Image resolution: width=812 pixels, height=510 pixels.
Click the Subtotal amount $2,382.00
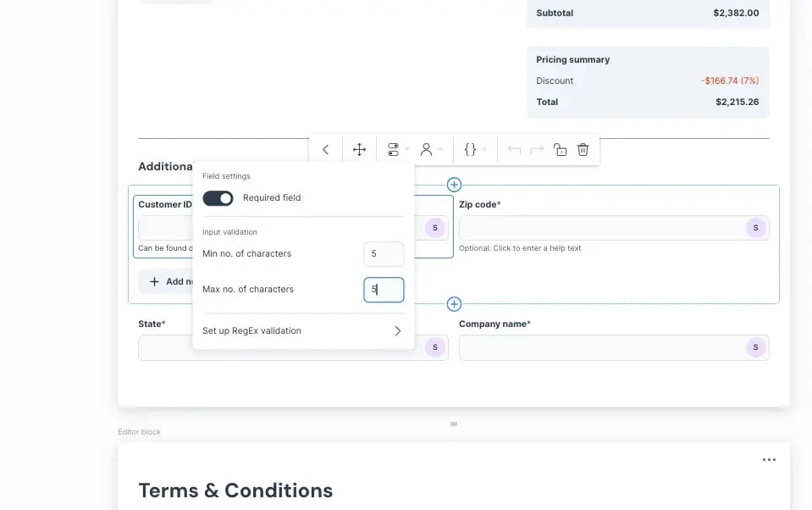pos(736,13)
